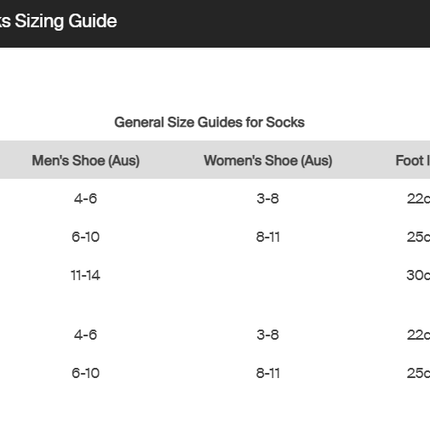Click the 30c foot length cell
The height and width of the screenshot is (430, 430).
click(418, 275)
